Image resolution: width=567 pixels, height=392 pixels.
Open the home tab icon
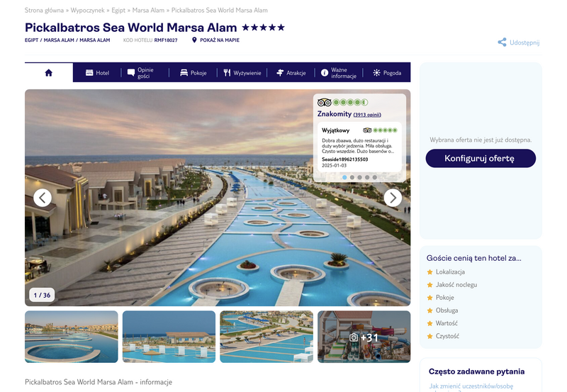point(48,73)
